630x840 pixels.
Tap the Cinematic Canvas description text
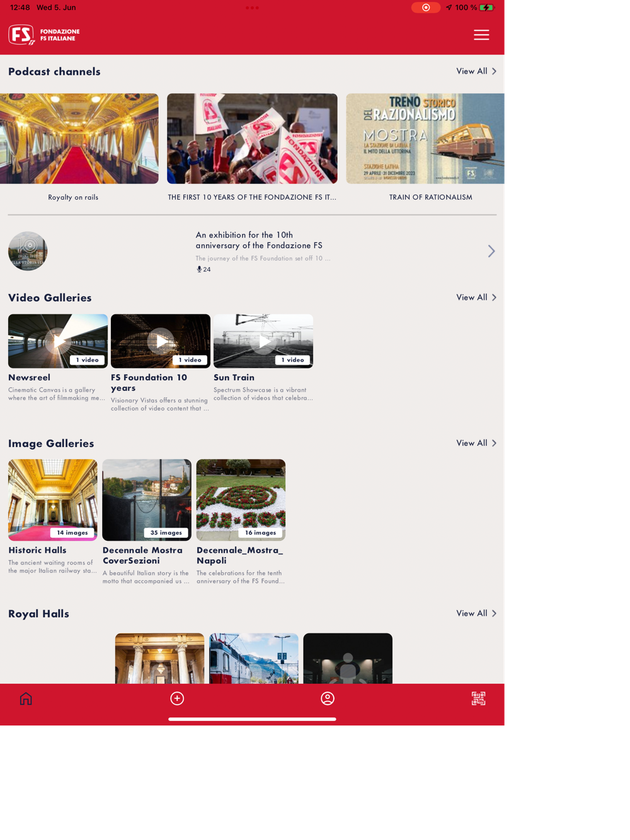pyautogui.click(x=57, y=394)
